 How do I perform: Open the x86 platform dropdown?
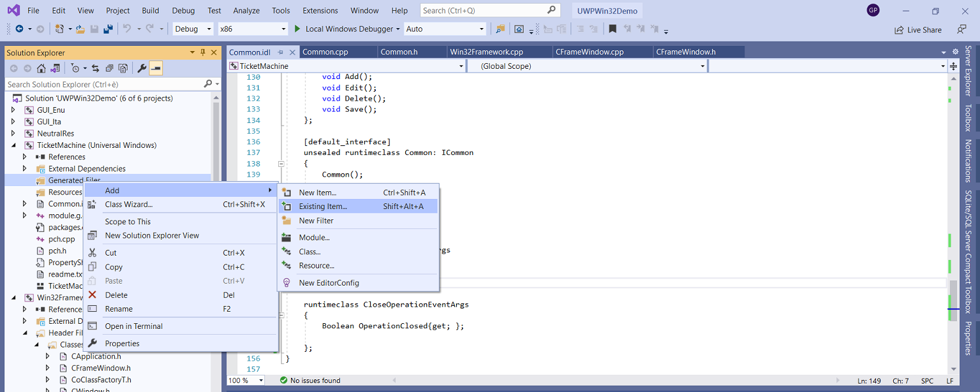[253, 29]
